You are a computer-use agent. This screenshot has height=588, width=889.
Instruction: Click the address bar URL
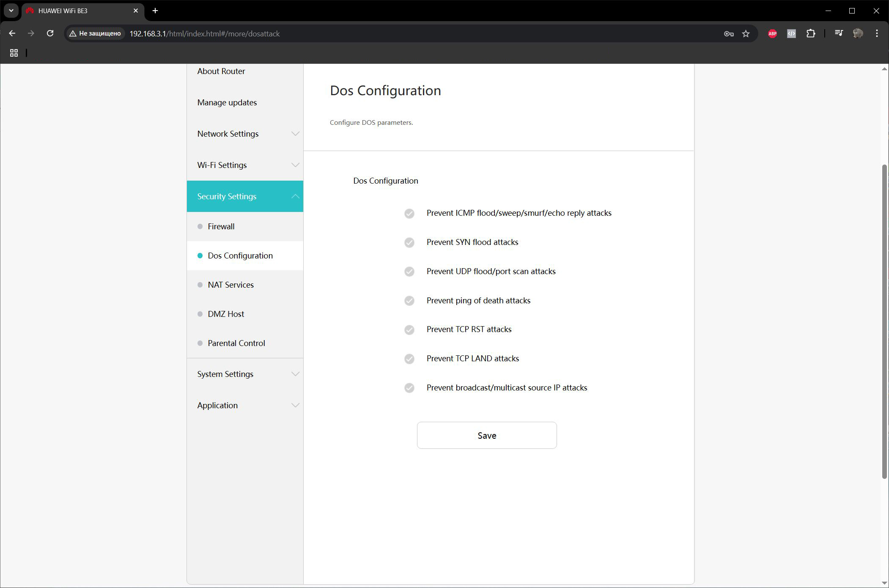205,34
